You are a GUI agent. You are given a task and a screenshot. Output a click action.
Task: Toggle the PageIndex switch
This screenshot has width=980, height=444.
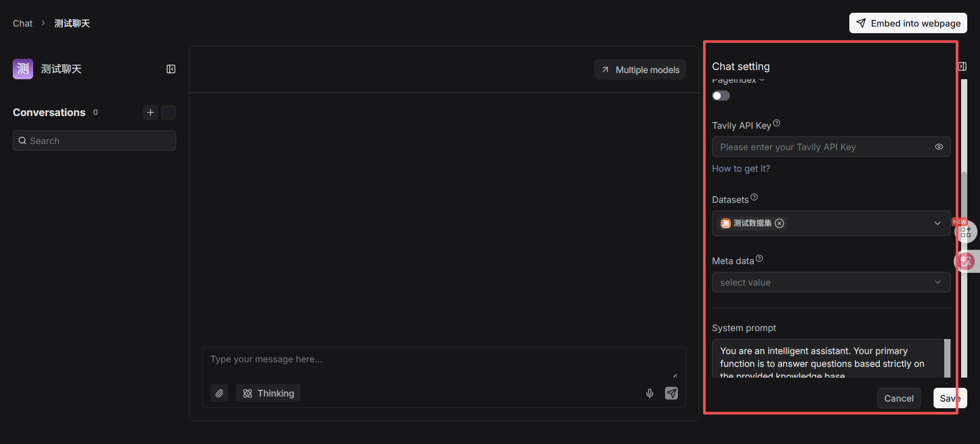[721, 96]
